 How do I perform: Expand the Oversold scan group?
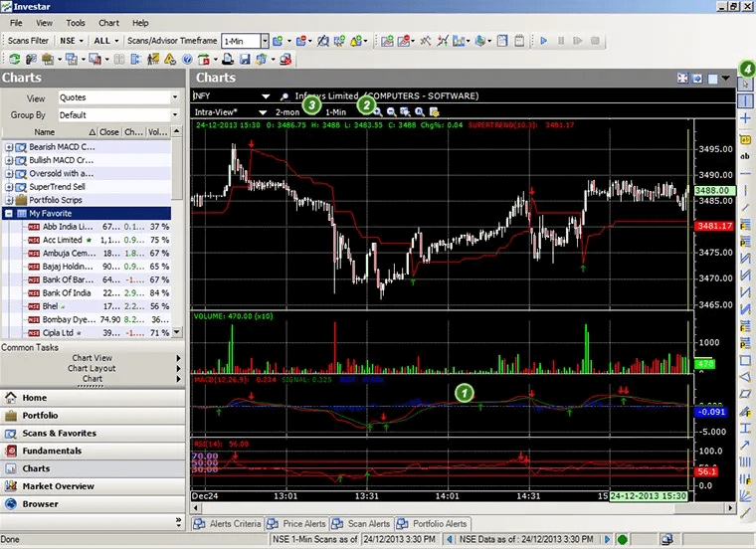(9, 173)
